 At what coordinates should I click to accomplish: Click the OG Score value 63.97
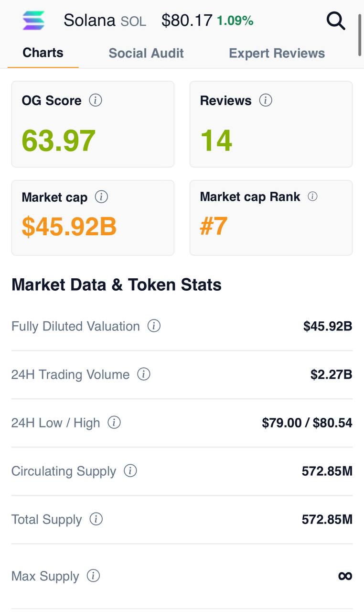pyautogui.click(x=59, y=141)
